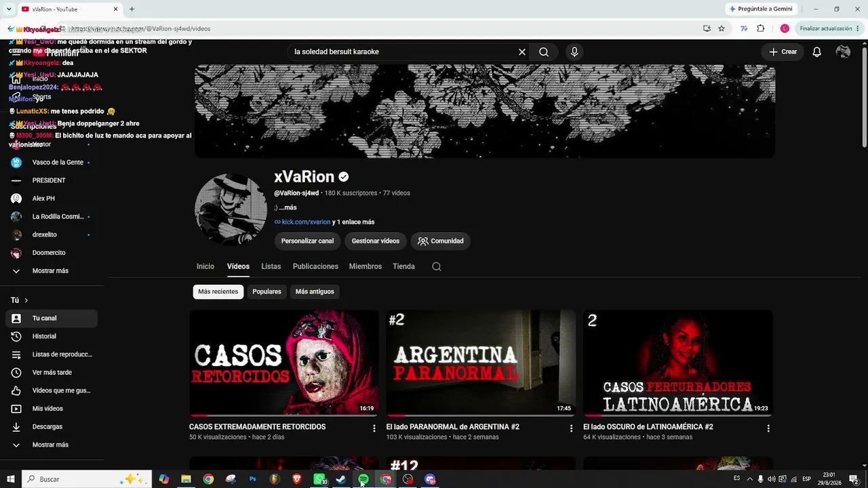Open CASOS RETORCIDOS video thumbnail
The width and height of the screenshot is (868, 488).
click(x=284, y=363)
